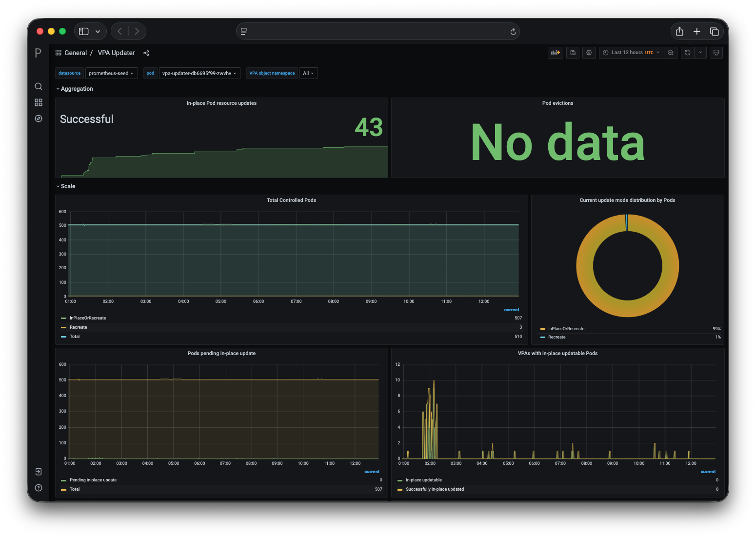This screenshot has width=756, height=538.
Task: Sort Total Controlled Pods legend by current
Action: (x=512, y=310)
